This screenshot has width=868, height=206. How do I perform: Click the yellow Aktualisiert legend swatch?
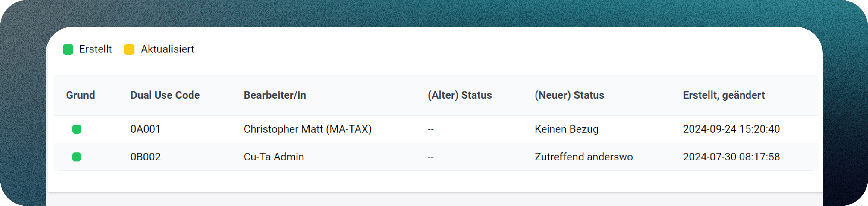point(129,49)
